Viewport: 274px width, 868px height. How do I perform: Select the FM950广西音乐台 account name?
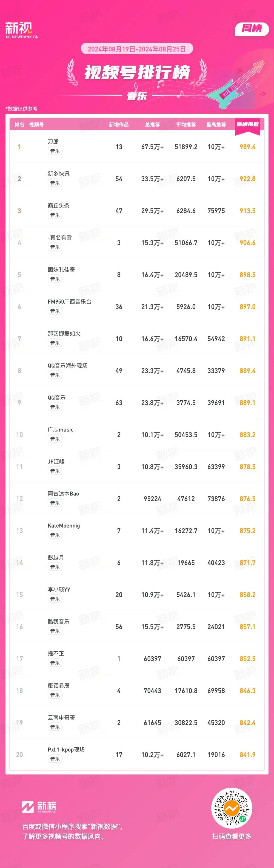[x=69, y=302]
